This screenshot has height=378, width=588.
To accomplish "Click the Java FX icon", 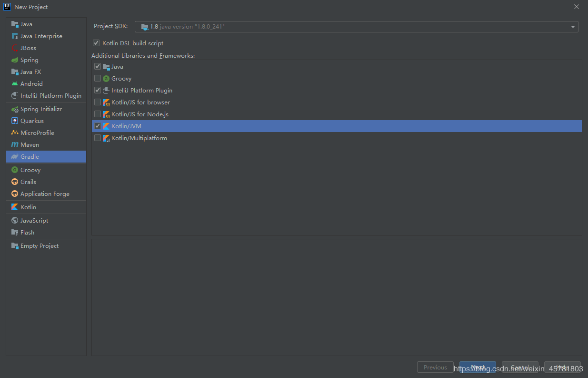I will [x=15, y=72].
